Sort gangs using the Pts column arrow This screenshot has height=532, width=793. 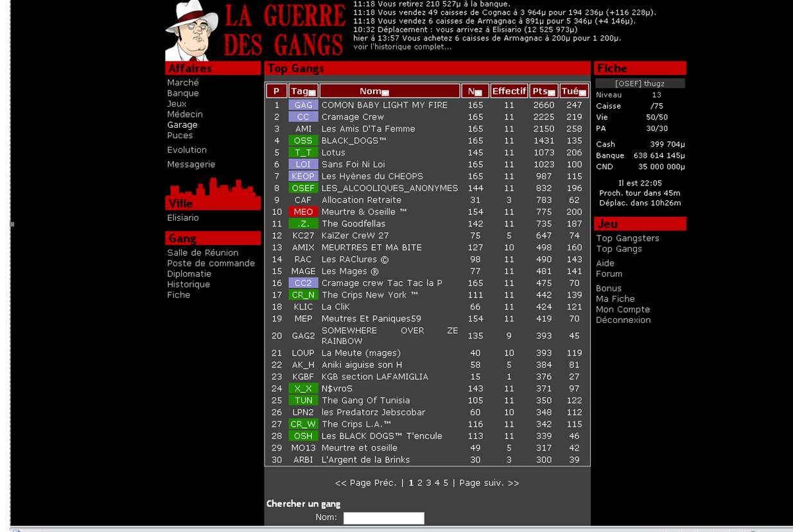[552, 93]
